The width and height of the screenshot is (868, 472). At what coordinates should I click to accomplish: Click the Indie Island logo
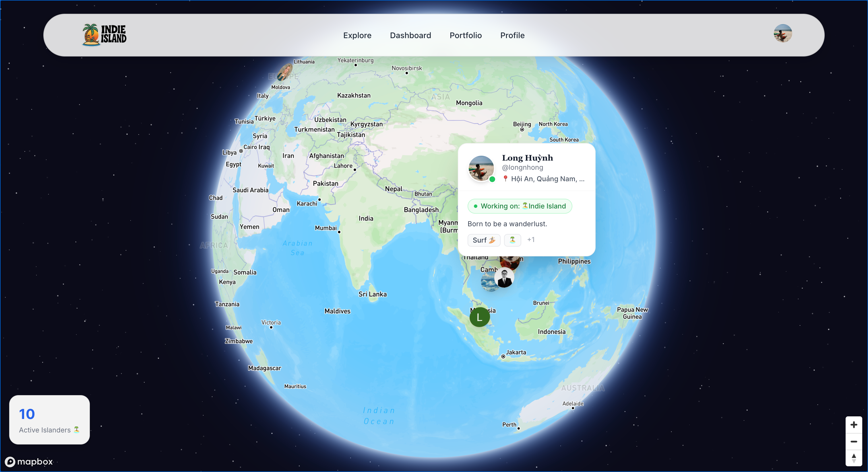coord(104,35)
